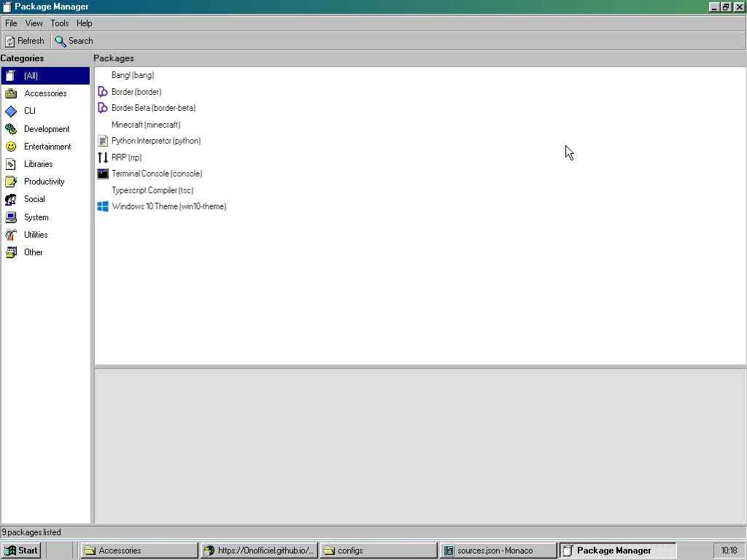The width and height of the screenshot is (747, 560).
Task: Click the 9 packages listed status text
Action: point(31,532)
